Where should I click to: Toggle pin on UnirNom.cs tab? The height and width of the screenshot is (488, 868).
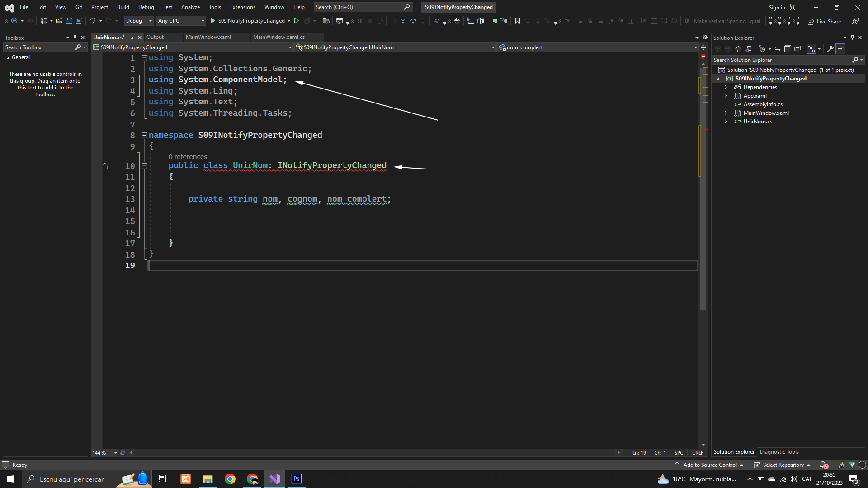(132, 38)
